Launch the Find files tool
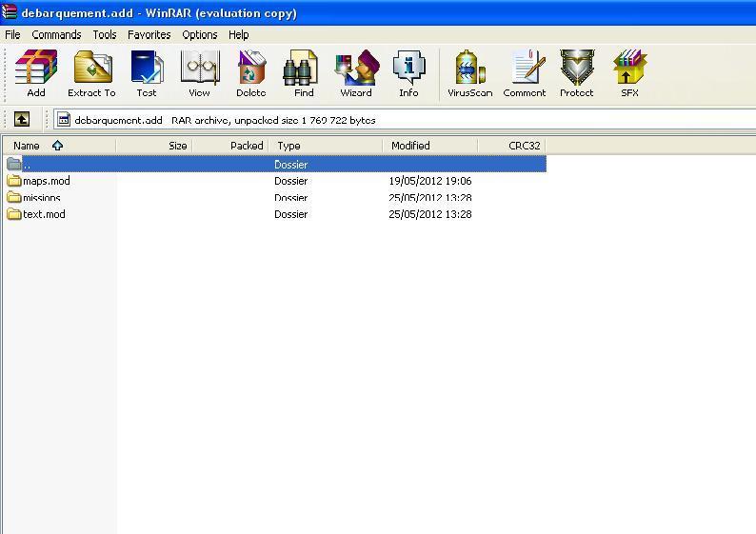Image resolution: width=756 pixels, height=534 pixels. point(304,73)
